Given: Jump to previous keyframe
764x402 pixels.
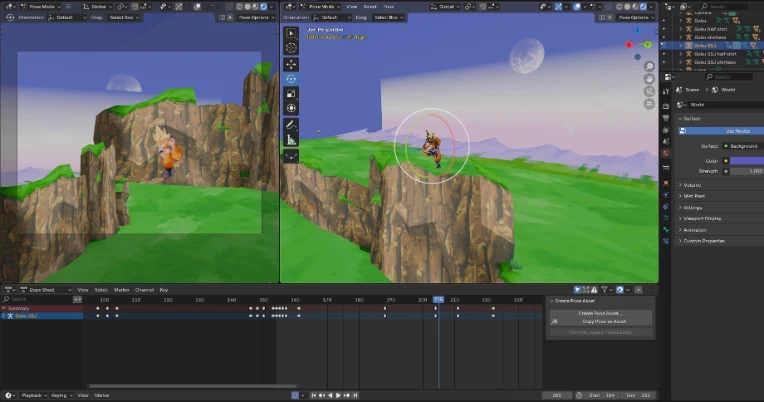Looking at the screenshot, I should (x=322, y=395).
